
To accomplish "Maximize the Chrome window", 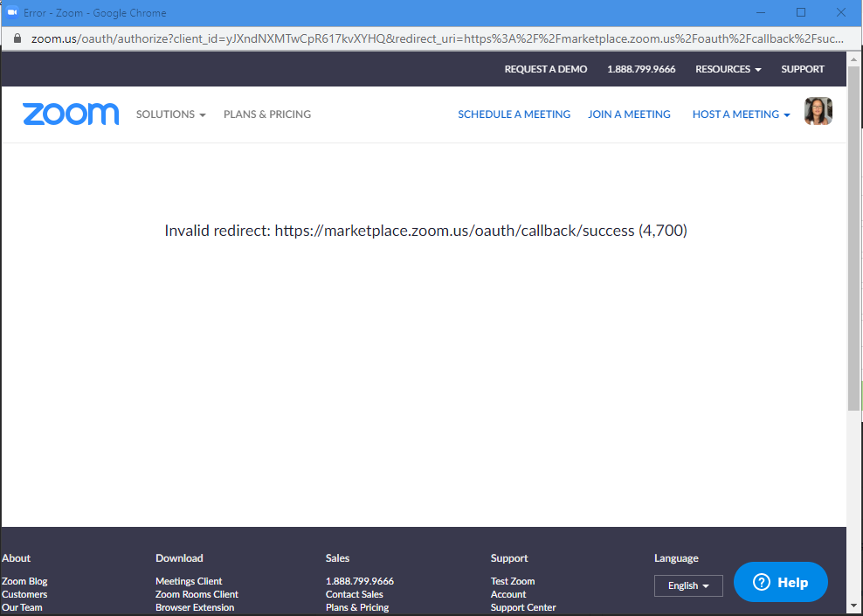I will pyautogui.click(x=801, y=12).
